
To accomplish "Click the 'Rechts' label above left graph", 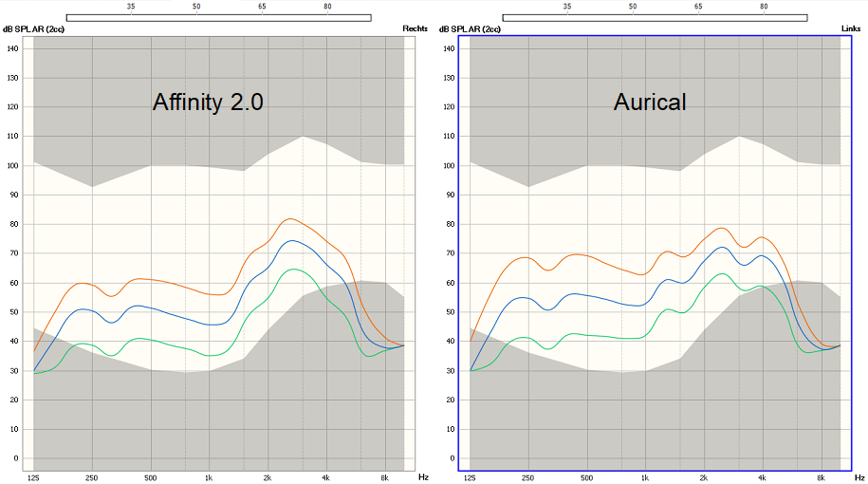I will pos(416,29).
